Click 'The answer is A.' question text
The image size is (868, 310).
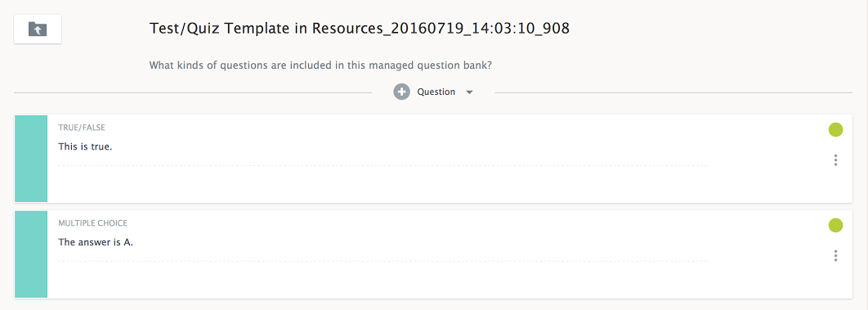coord(96,242)
